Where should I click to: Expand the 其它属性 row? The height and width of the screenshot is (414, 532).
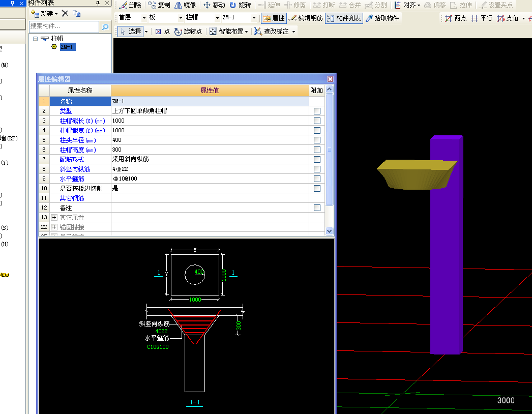54,218
